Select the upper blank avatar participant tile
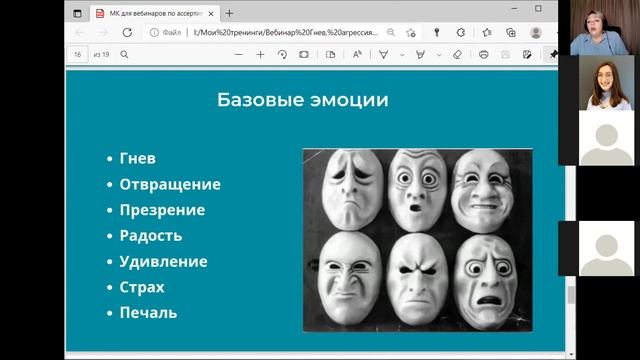The image size is (640, 360). click(607, 138)
